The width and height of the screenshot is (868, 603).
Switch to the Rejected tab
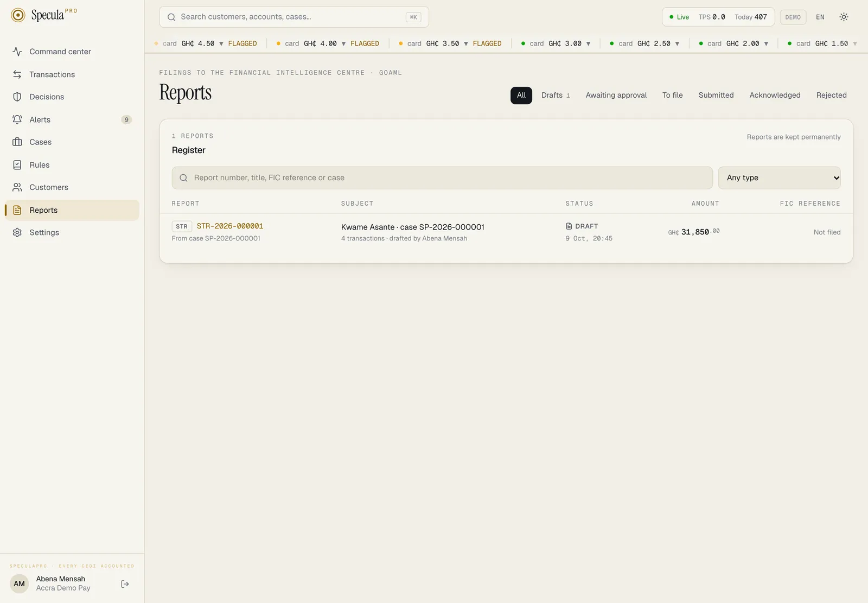(x=832, y=95)
